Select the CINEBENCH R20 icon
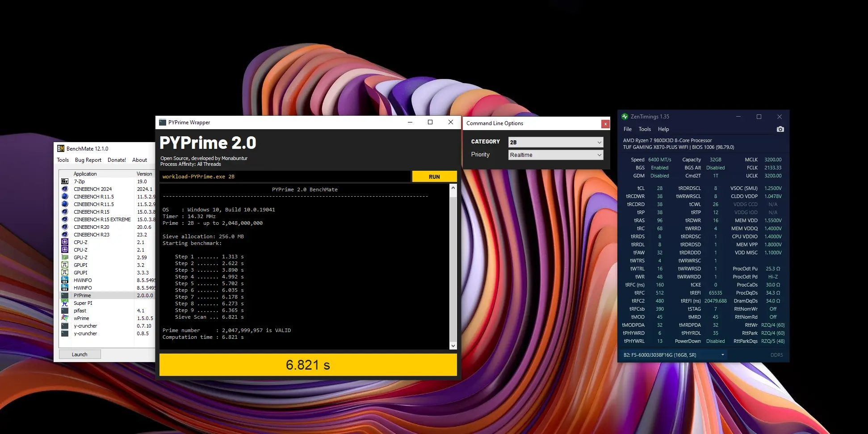This screenshot has width=868, height=434. click(x=65, y=227)
